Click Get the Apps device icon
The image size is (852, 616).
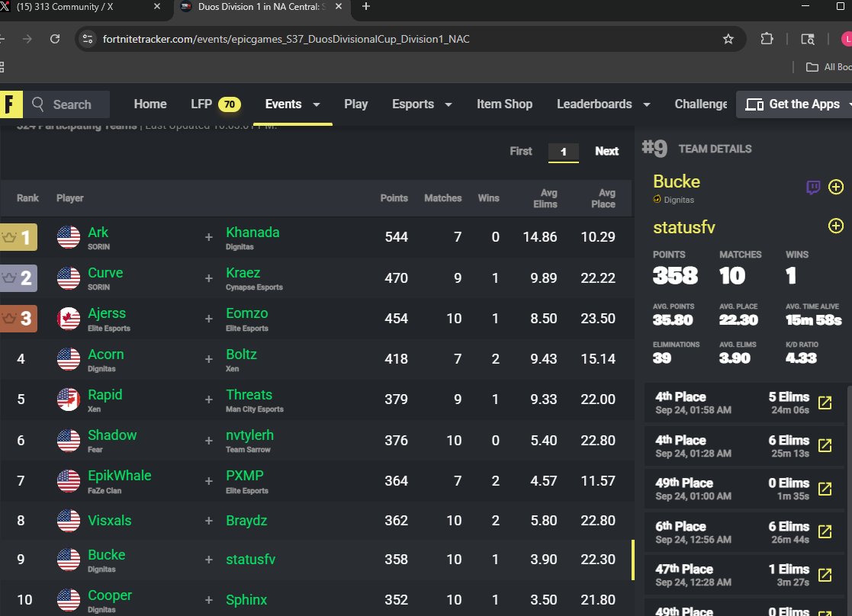(754, 104)
